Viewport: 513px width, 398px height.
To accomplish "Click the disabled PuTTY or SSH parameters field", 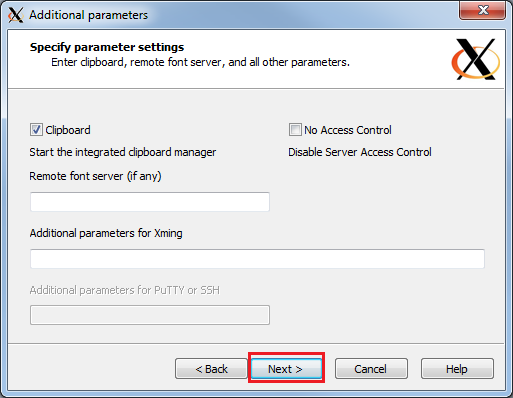I will pos(150,315).
